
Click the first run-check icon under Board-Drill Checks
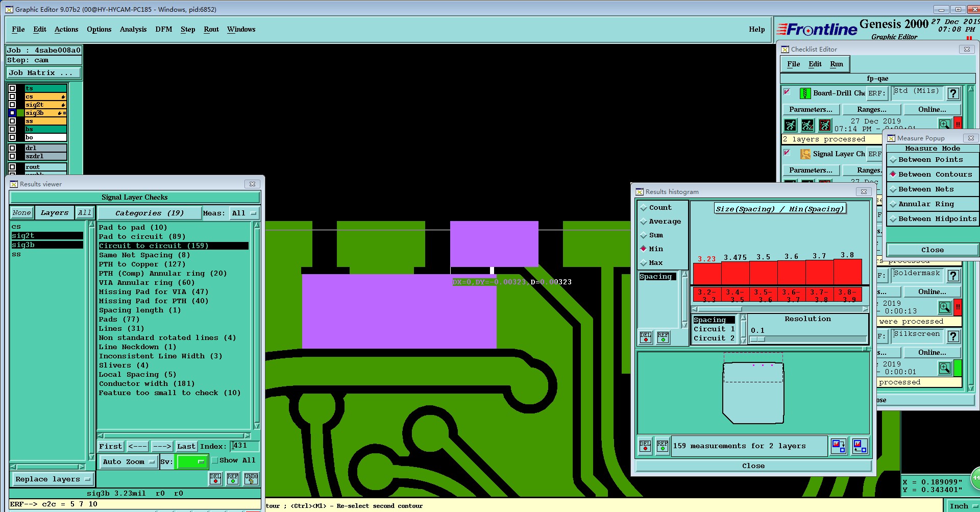point(790,125)
